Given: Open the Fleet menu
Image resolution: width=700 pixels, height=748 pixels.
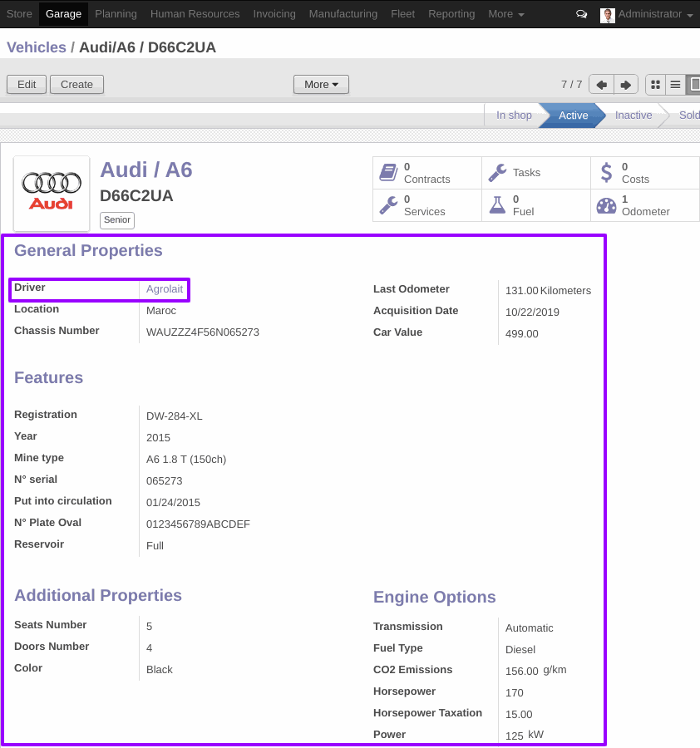Looking at the screenshot, I should click(402, 14).
